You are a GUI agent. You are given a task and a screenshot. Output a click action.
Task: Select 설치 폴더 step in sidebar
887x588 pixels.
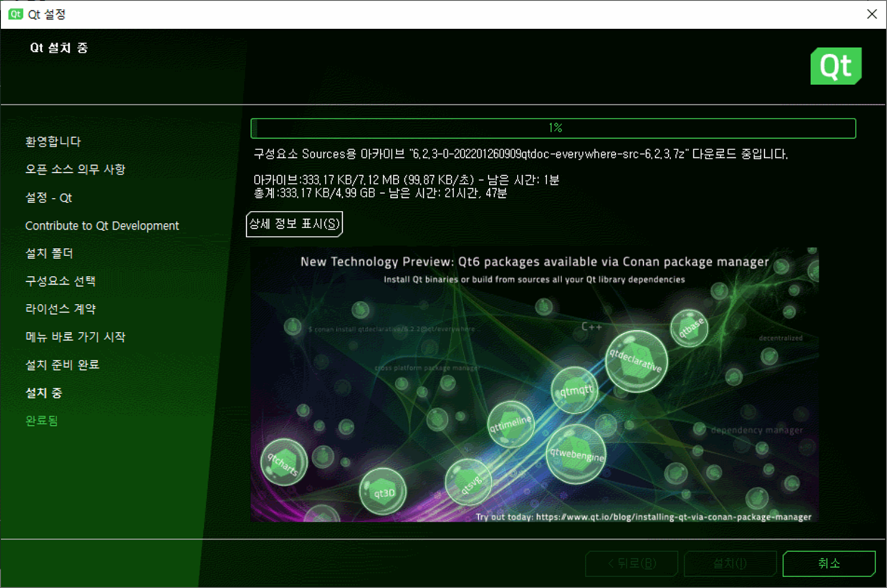[49, 253]
